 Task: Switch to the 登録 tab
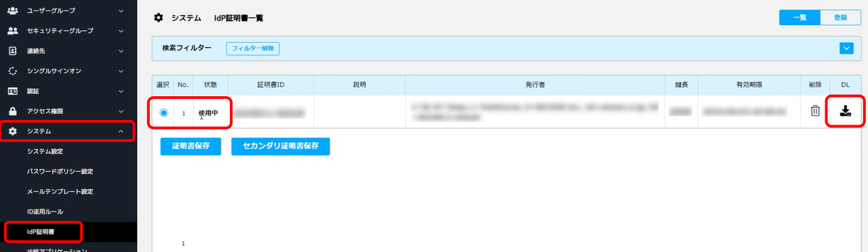[840, 18]
